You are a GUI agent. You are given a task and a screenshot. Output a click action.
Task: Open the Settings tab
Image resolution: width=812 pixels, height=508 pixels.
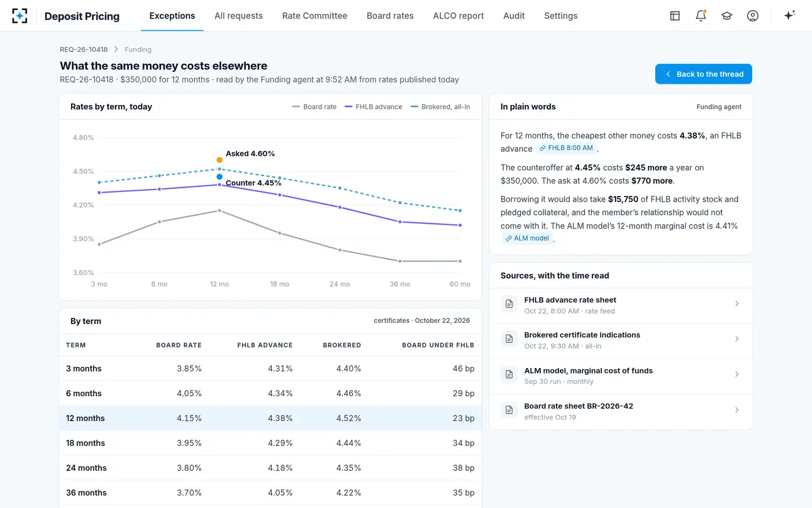coord(561,16)
